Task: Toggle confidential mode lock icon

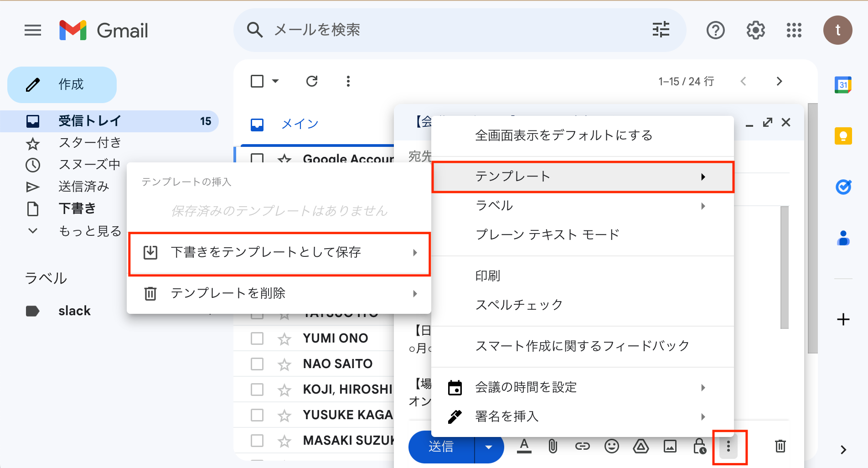Action: pyautogui.click(x=699, y=446)
